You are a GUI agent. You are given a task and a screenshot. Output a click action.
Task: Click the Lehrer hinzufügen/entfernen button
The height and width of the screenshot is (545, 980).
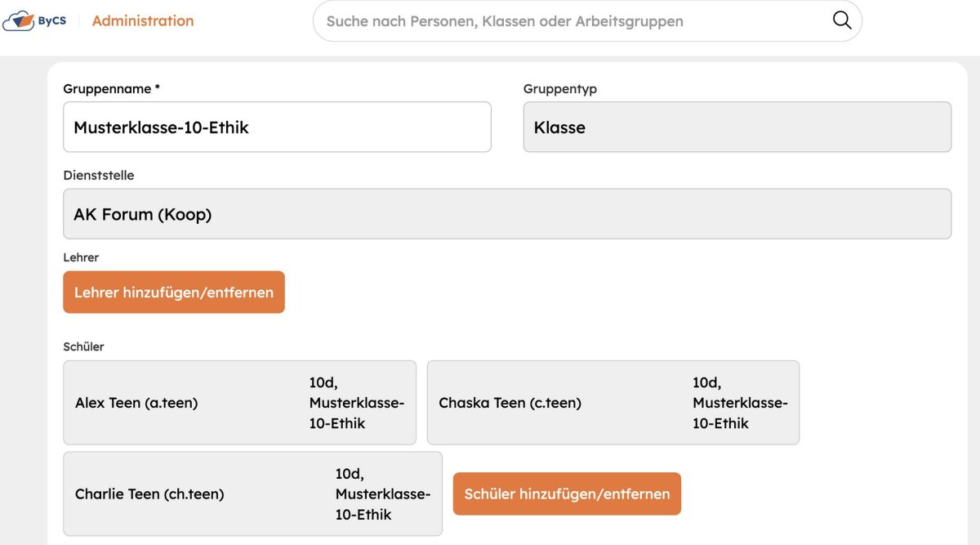pyautogui.click(x=174, y=293)
